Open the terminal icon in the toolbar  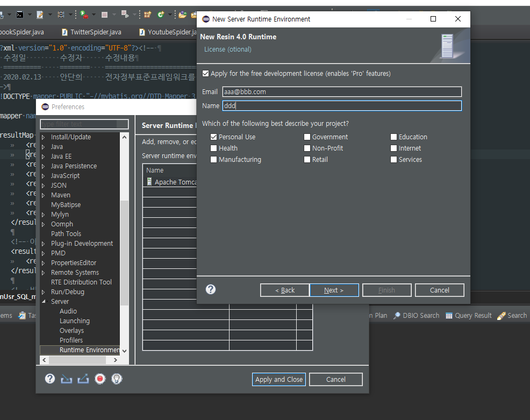coord(20,15)
